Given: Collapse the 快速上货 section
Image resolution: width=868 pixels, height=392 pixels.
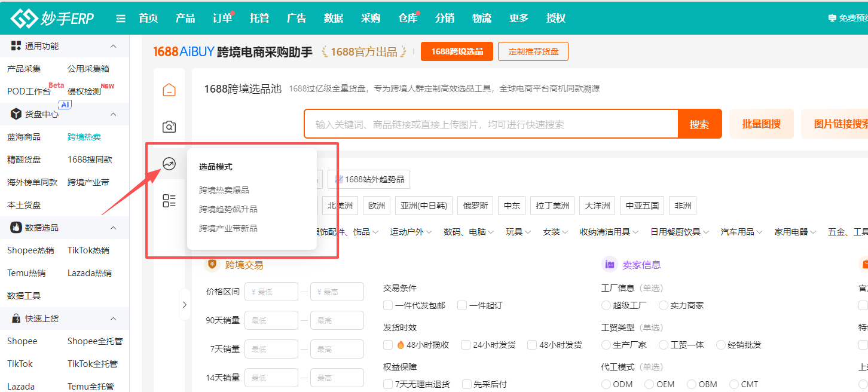Looking at the screenshot, I should click(113, 318).
